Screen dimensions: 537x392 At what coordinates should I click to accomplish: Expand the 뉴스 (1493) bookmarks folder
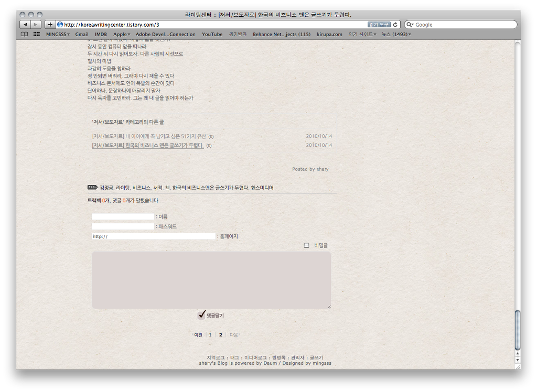[396, 34]
